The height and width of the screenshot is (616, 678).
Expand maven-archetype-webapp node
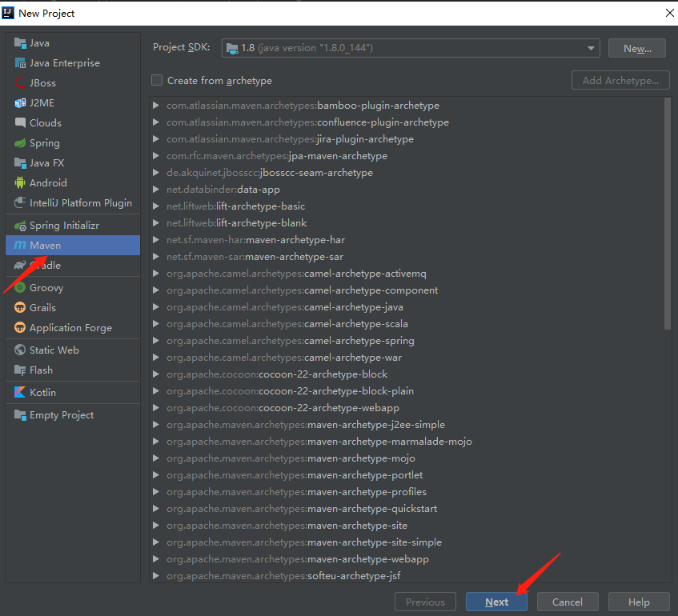(x=156, y=559)
